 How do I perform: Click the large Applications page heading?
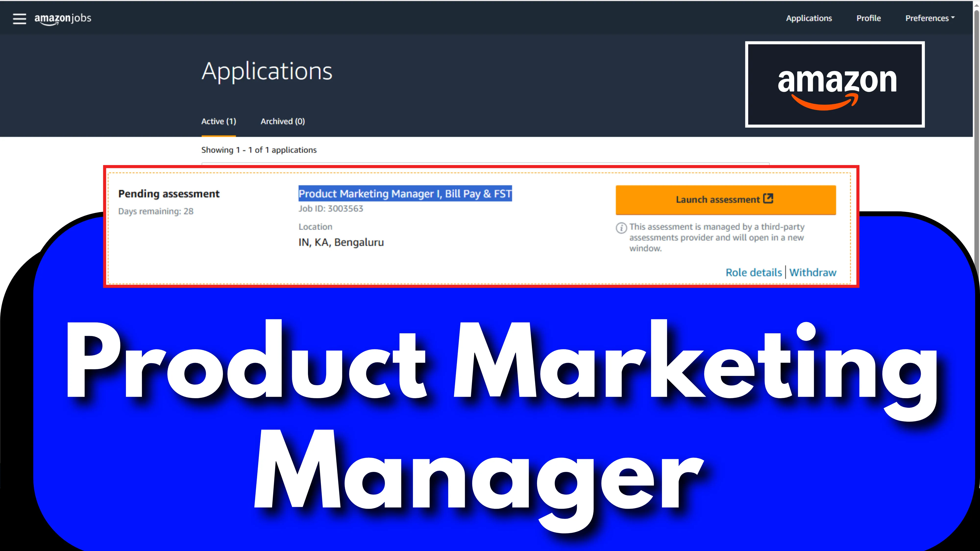267,71
